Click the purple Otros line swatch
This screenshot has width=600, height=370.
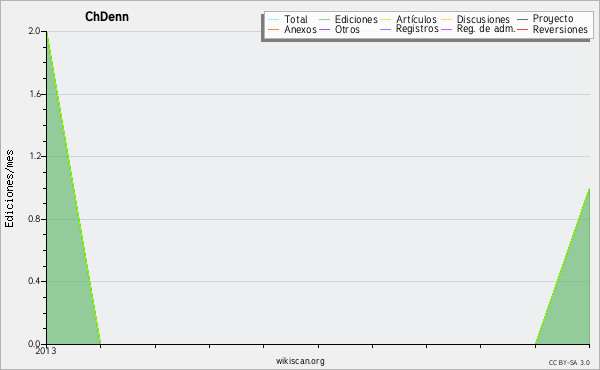point(324,29)
